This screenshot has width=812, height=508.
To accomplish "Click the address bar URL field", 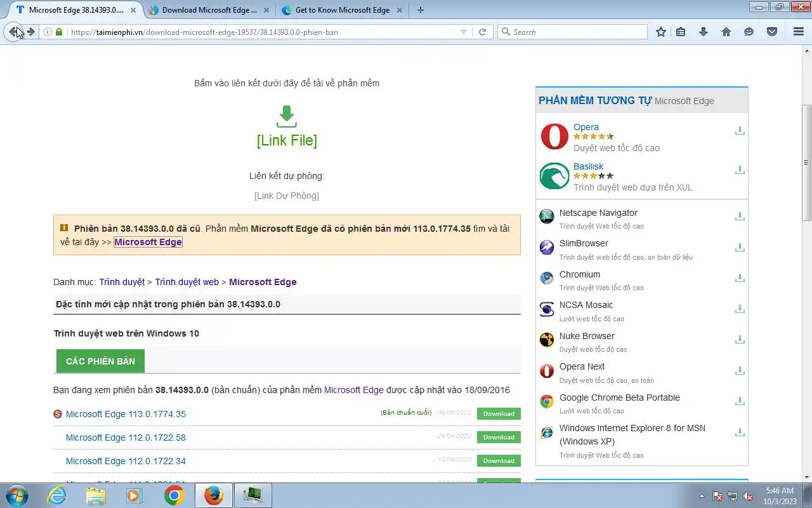I will [263, 32].
